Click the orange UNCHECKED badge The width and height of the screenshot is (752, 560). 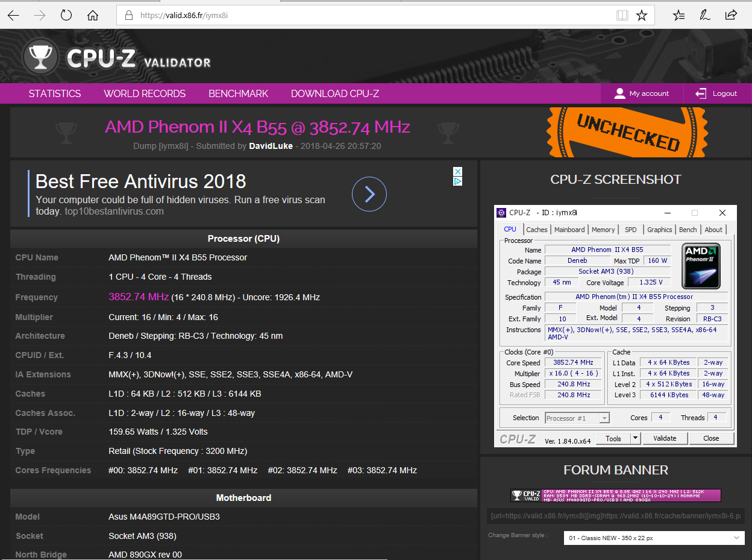pyautogui.click(x=628, y=133)
